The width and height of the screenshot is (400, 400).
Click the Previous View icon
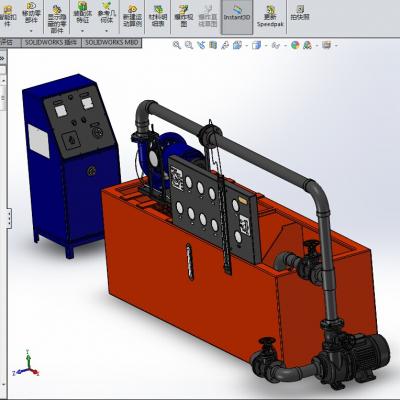point(201,45)
